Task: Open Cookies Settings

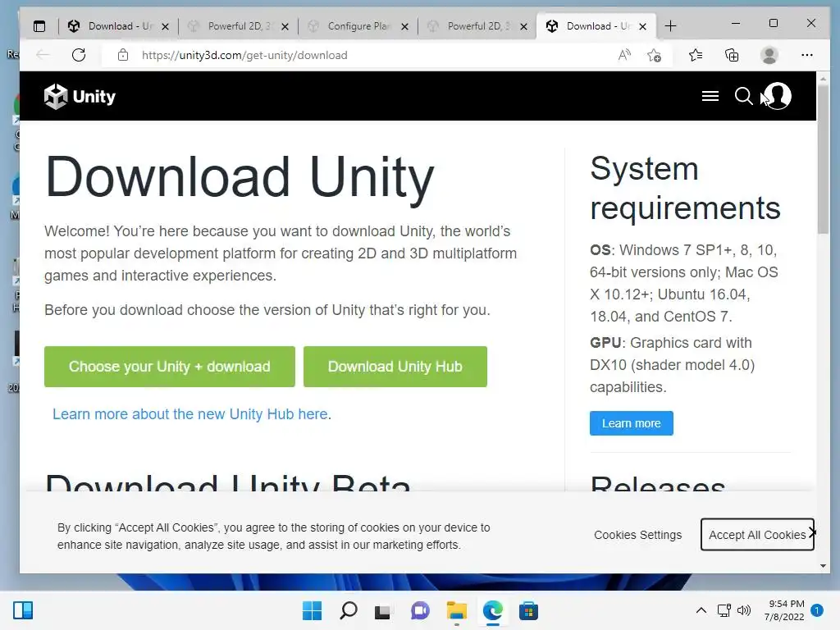Action: (x=637, y=535)
